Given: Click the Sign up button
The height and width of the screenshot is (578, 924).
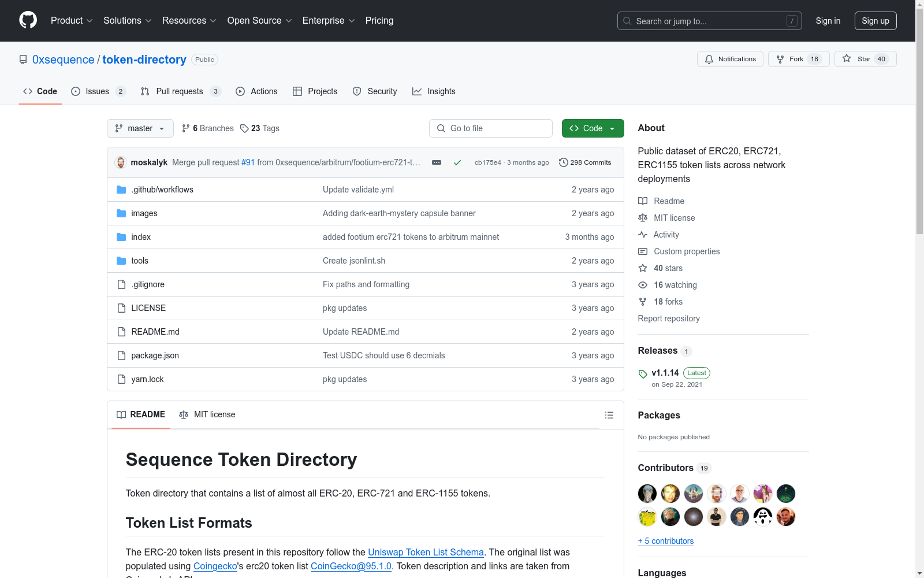Looking at the screenshot, I should click(875, 21).
